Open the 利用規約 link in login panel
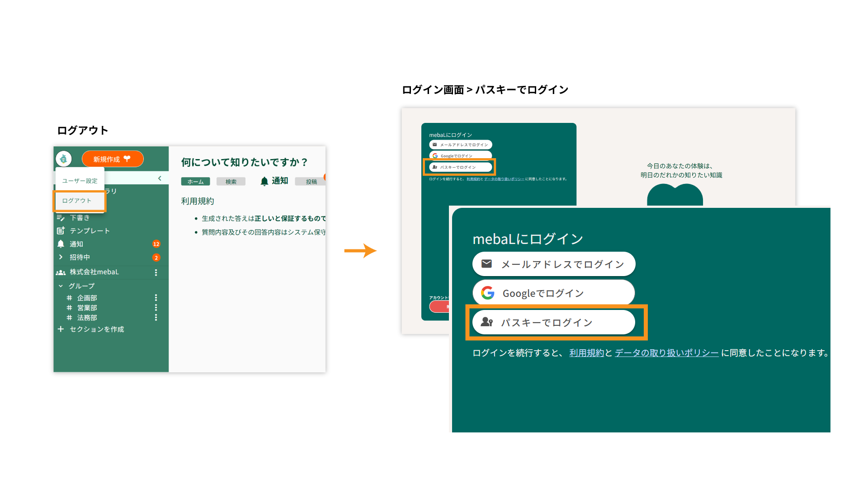 (x=586, y=353)
